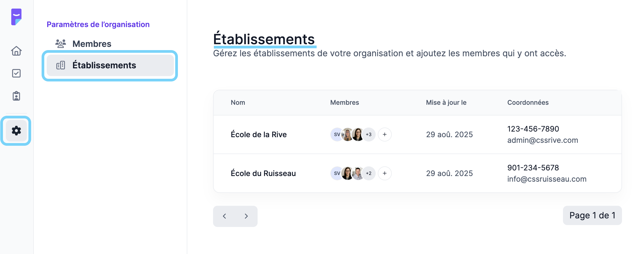This screenshot has width=644, height=254.
Task: Select Établissements in the settings menu
Action: pyautogui.click(x=110, y=65)
